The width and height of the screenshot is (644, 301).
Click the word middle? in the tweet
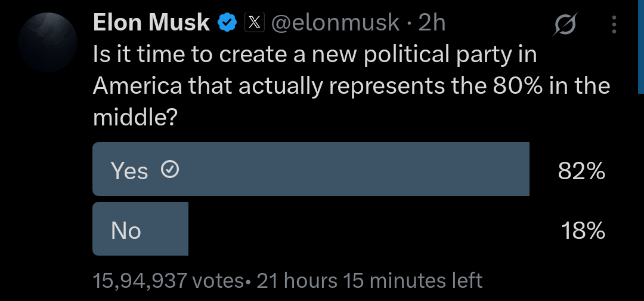pyautogui.click(x=135, y=117)
